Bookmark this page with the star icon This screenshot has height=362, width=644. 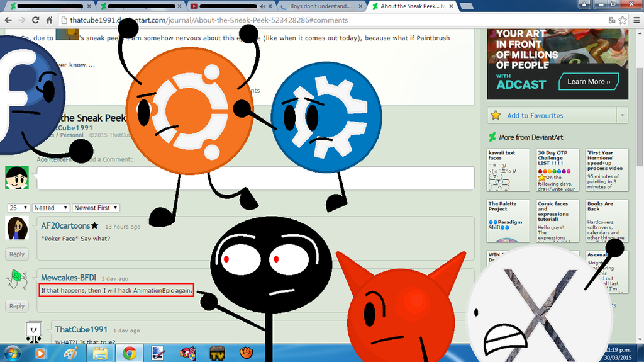point(623,20)
